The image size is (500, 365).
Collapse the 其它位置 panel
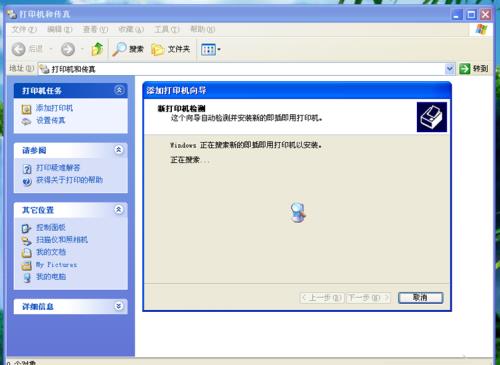(119, 210)
